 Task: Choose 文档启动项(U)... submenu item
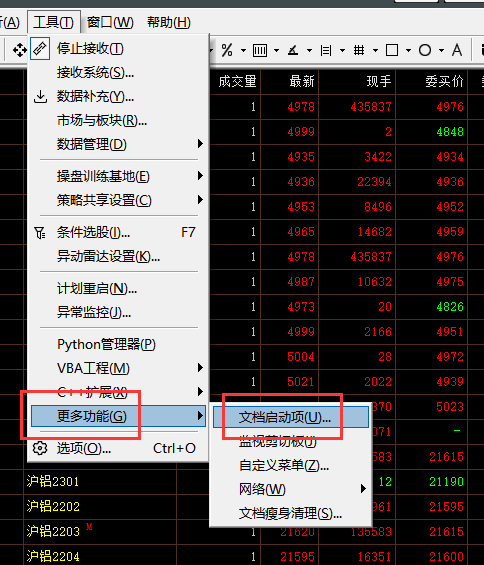point(291,417)
